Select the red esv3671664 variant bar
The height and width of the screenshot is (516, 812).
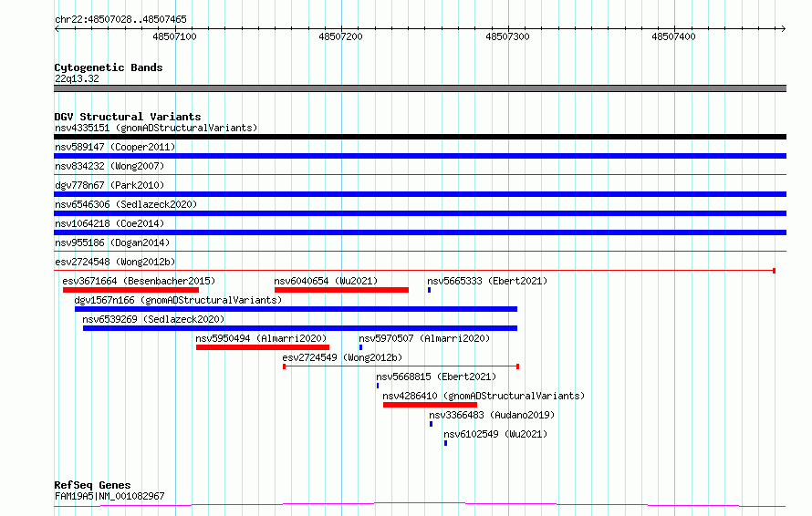tap(130, 290)
